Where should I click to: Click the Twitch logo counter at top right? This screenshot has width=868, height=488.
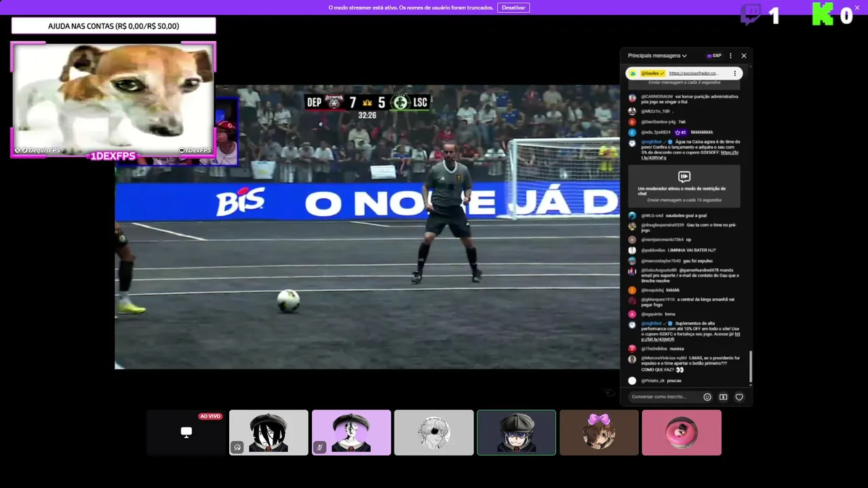pos(759,15)
